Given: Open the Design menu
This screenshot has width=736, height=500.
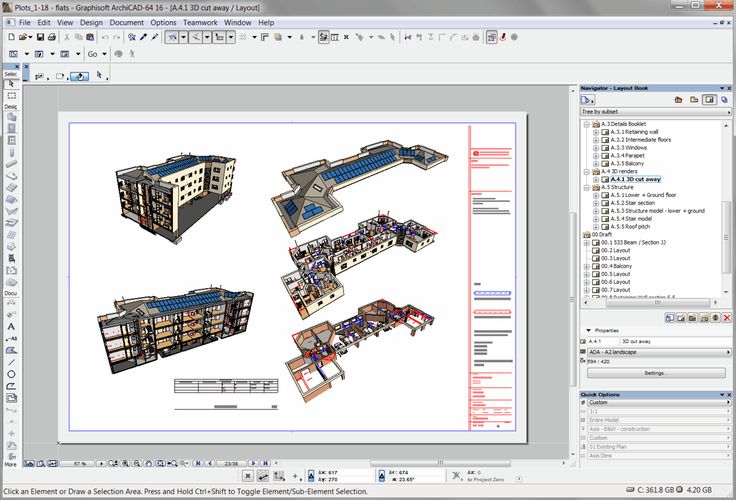Looking at the screenshot, I should point(91,22).
